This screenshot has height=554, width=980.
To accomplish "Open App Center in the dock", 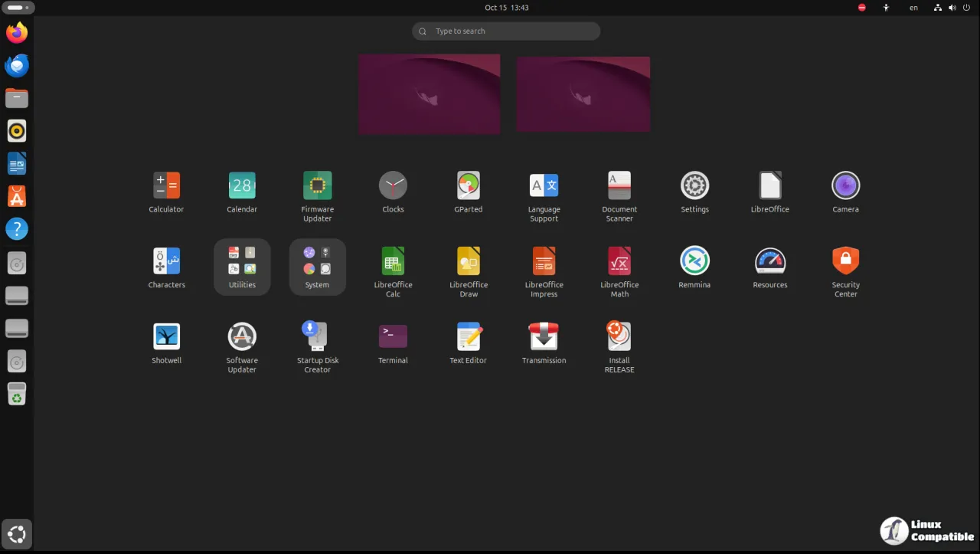I will point(17,196).
